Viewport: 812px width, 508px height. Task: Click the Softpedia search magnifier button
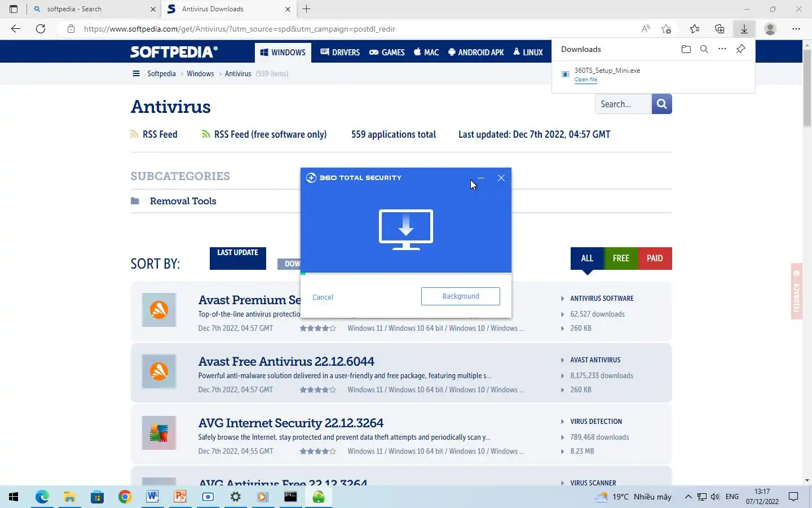[x=662, y=104]
